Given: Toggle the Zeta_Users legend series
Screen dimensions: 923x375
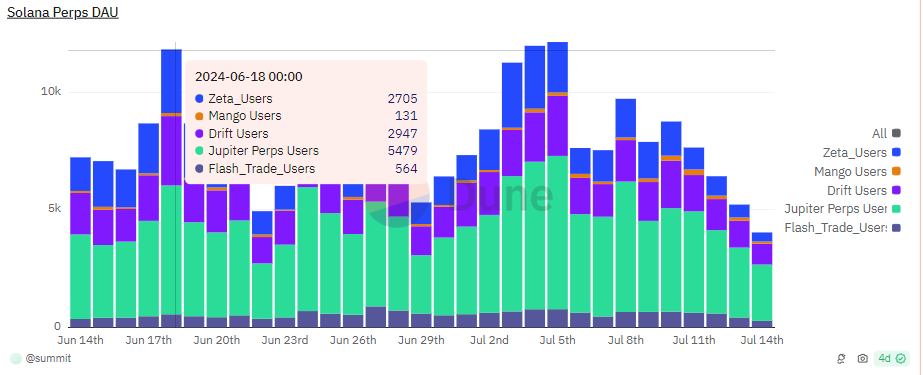Looking at the screenshot, I should point(862,152).
